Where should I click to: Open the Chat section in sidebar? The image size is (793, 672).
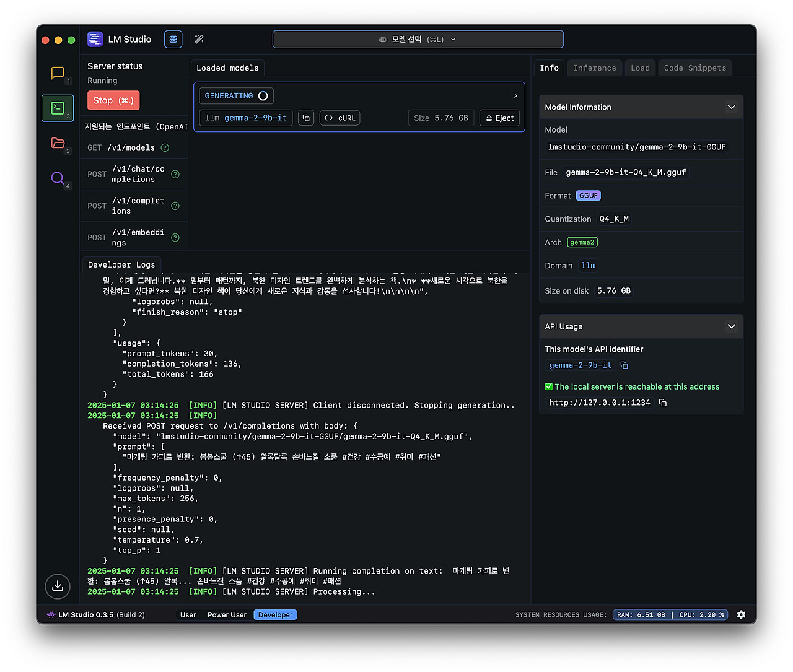point(58,73)
